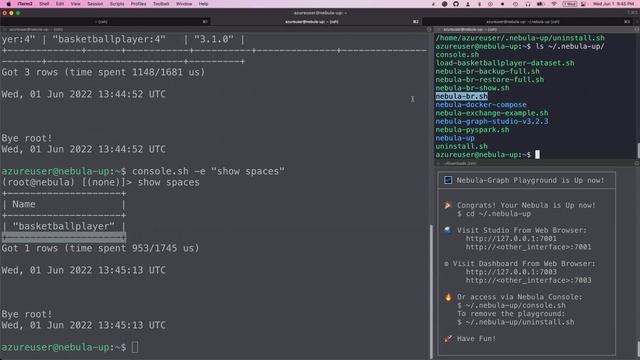Click the top-right pane title bar

(537, 29)
